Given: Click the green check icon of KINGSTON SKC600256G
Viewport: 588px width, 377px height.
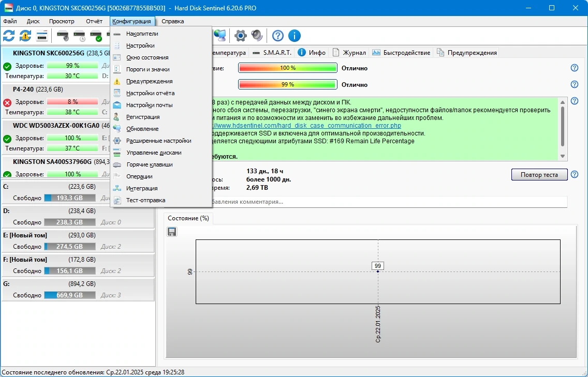Looking at the screenshot, I should pyautogui.click(x=7, y=67).
